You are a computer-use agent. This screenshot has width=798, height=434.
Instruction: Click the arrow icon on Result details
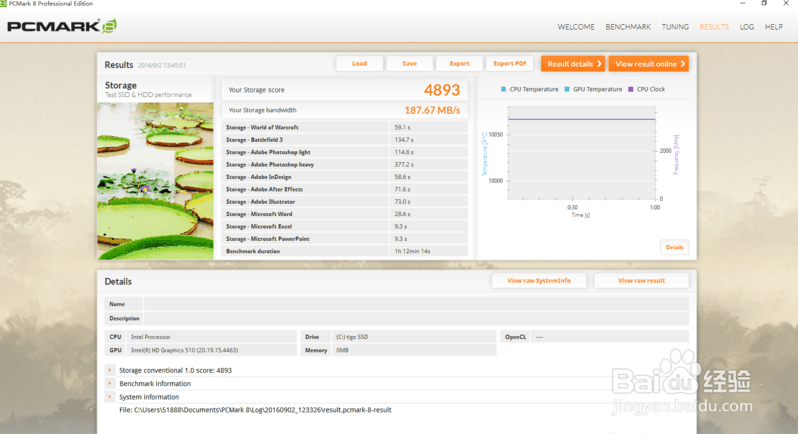coord(599,64)
